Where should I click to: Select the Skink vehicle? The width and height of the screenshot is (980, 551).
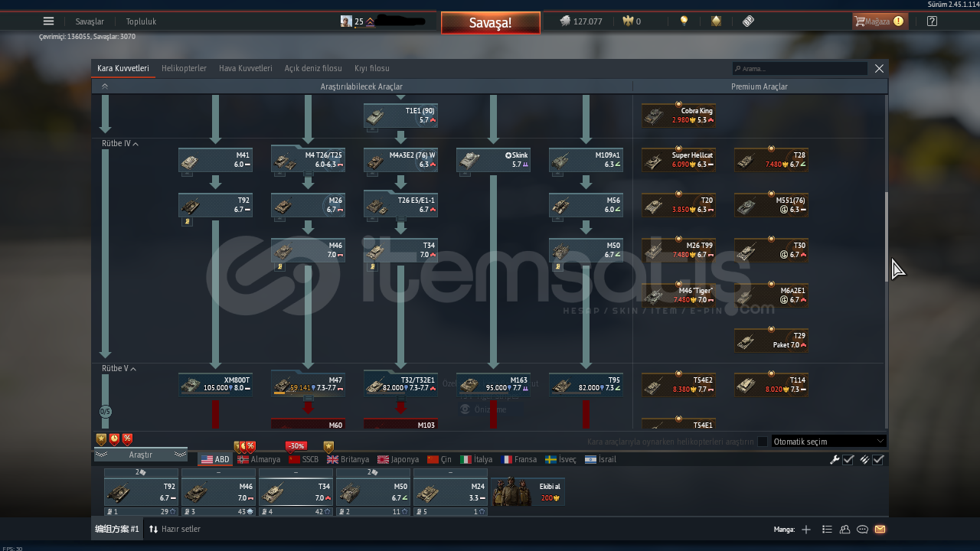(494, 160)
